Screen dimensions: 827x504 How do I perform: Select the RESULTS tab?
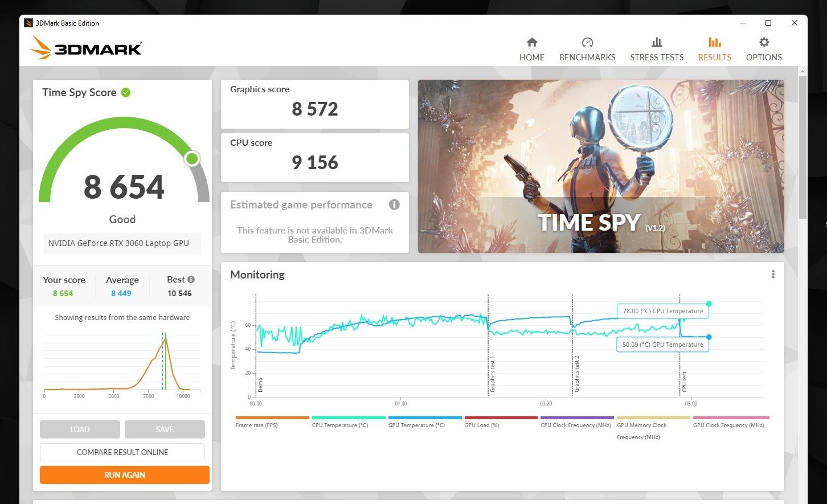[715, 50]
